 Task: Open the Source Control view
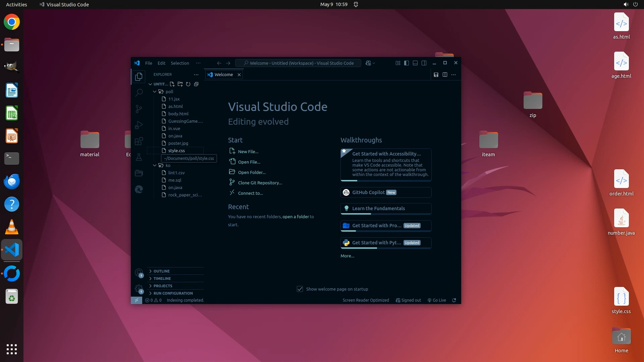tap(139, 109)
